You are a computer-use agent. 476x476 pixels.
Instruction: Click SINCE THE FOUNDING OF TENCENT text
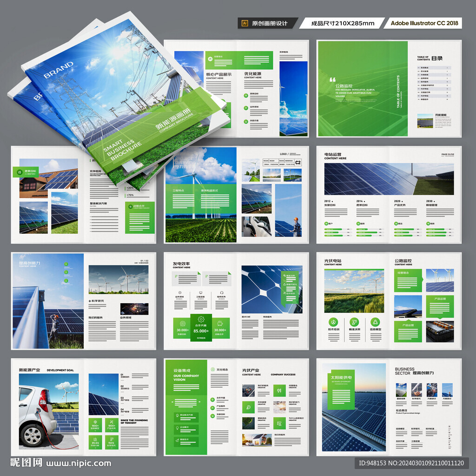point(134,421)
